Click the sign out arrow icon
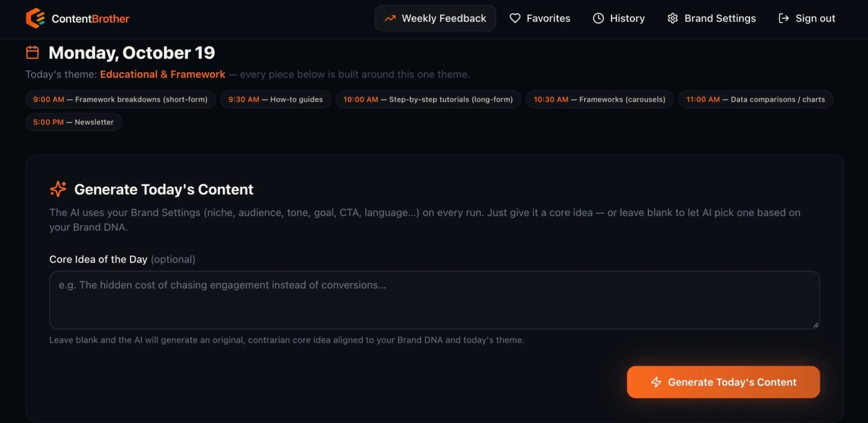Image resolution: width=868 pixels, height=423 pixels. tap(783, 18)
